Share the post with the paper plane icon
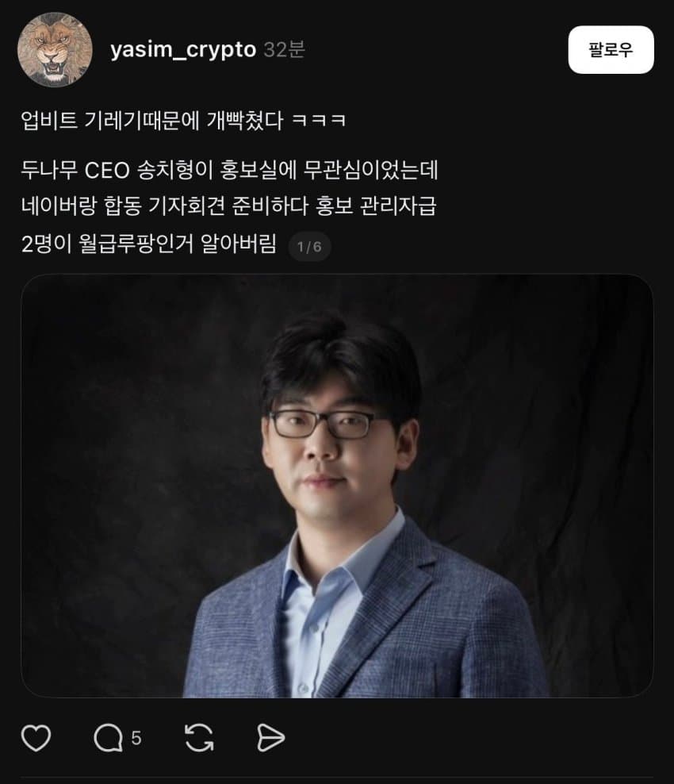The height and width of the screenshot is (784, 674). point(271,737)
